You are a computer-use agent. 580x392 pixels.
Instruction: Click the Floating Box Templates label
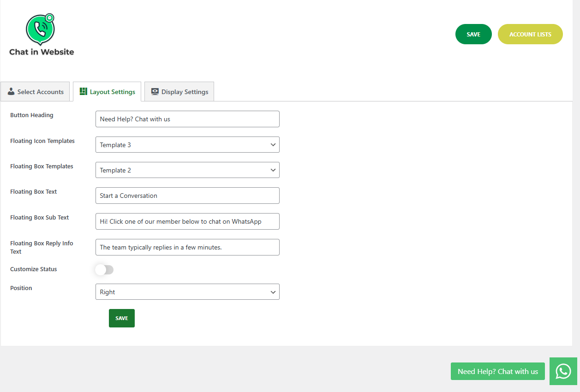[x=42, y=166]
